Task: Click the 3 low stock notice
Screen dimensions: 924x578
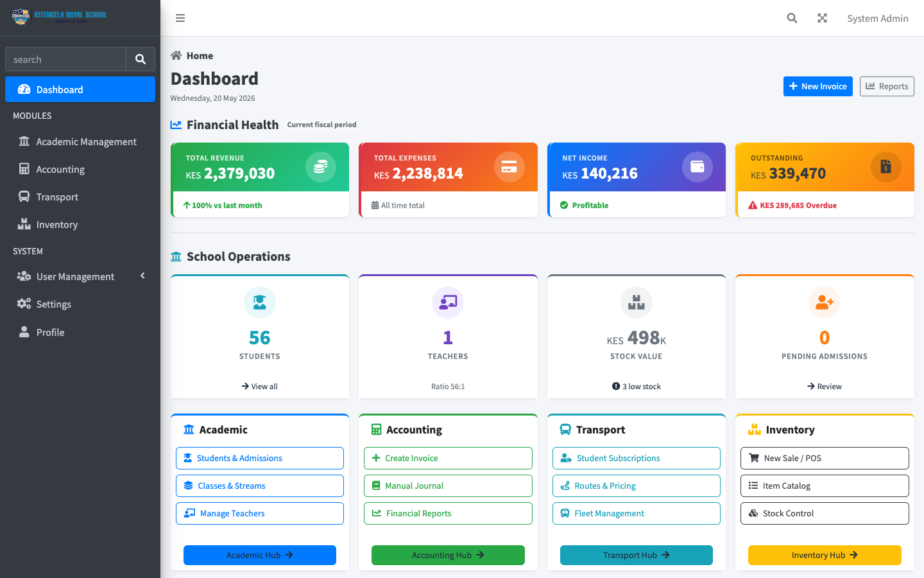Action: click(x=637, y=386)
